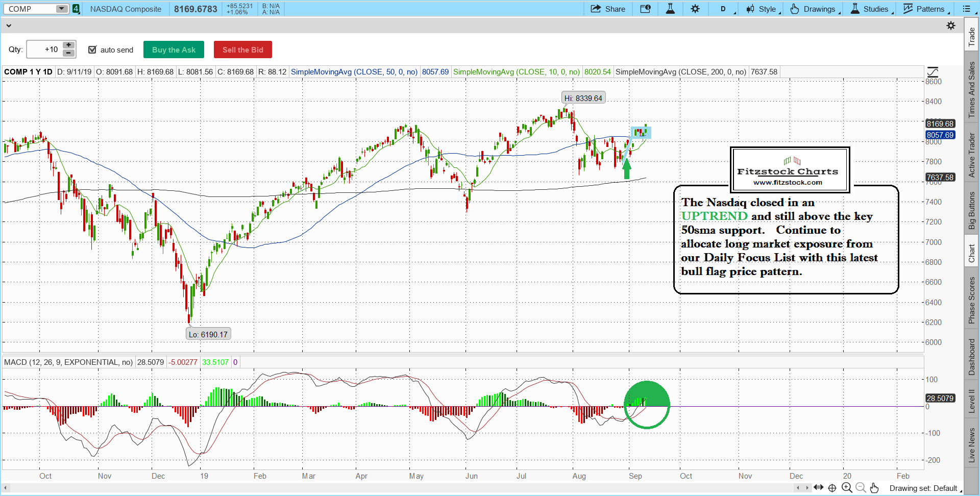Viewport: 980px width, 496px height.
Task: Click the zoom in magnifier icon
Action: click(x=847, y=488)
